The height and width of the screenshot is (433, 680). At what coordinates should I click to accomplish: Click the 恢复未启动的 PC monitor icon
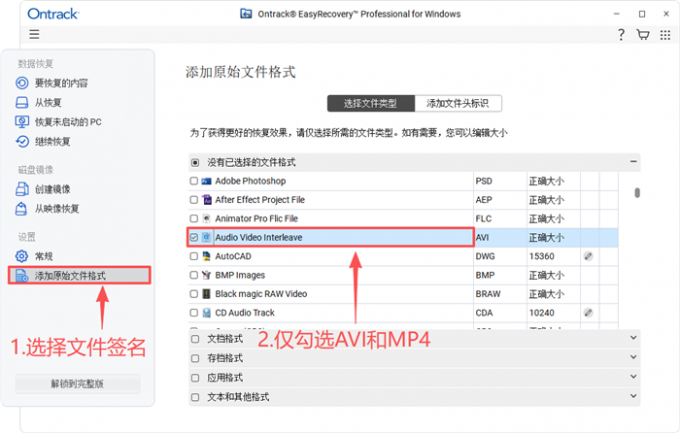point(22,122)
